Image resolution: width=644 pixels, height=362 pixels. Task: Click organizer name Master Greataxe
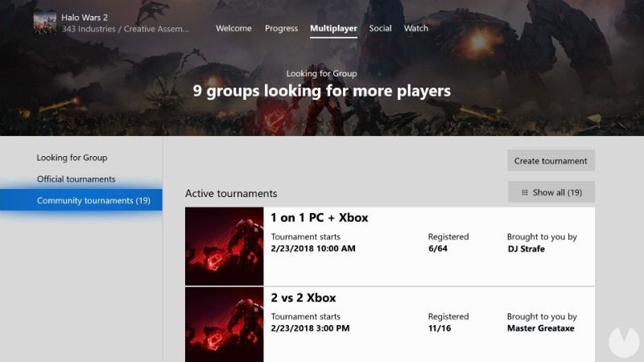coord(540,328)
